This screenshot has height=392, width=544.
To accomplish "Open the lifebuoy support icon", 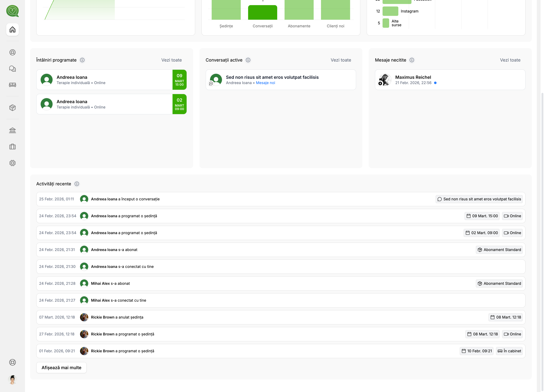I will coord(13,362).
